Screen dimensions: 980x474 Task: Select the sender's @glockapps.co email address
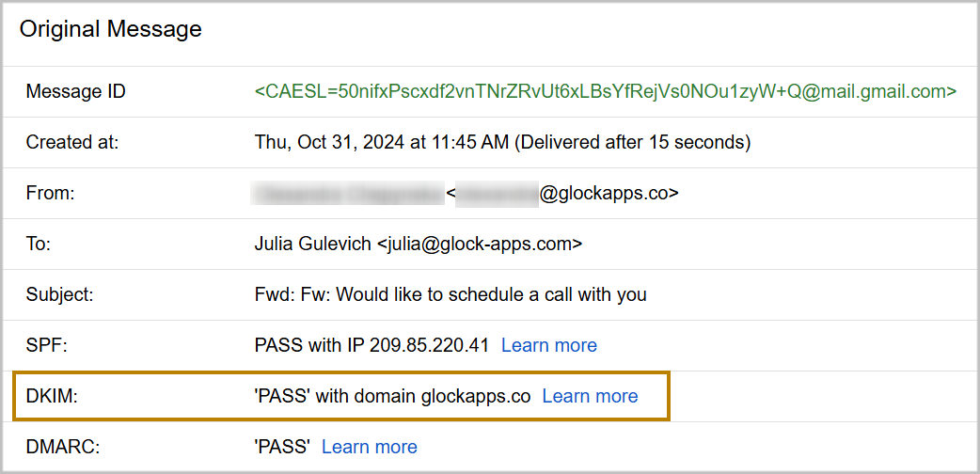(x=564, y=194)
